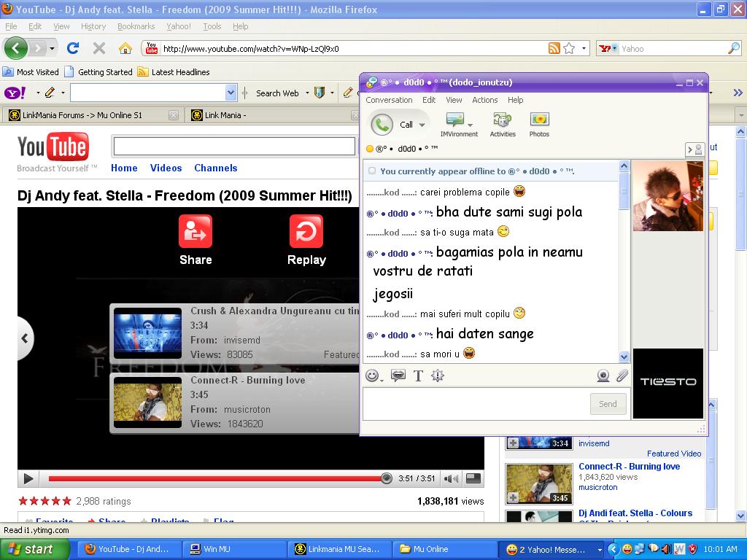
Task: Go back one page in Firefox
Action: 16,48
